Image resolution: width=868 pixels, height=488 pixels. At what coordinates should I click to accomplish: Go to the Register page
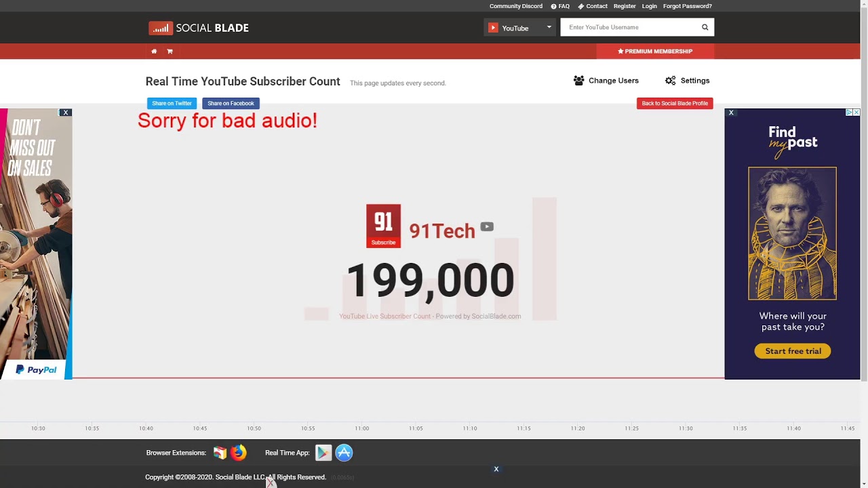[x=625, y=6]
